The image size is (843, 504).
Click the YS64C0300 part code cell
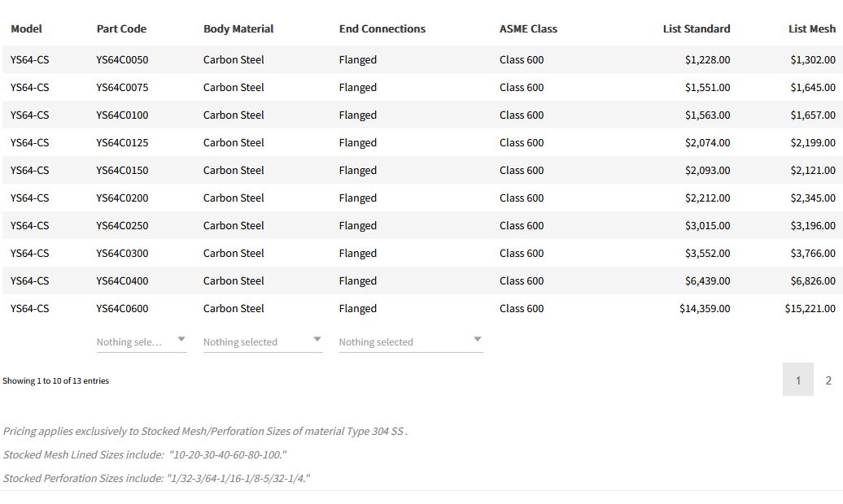pos(122,253)
